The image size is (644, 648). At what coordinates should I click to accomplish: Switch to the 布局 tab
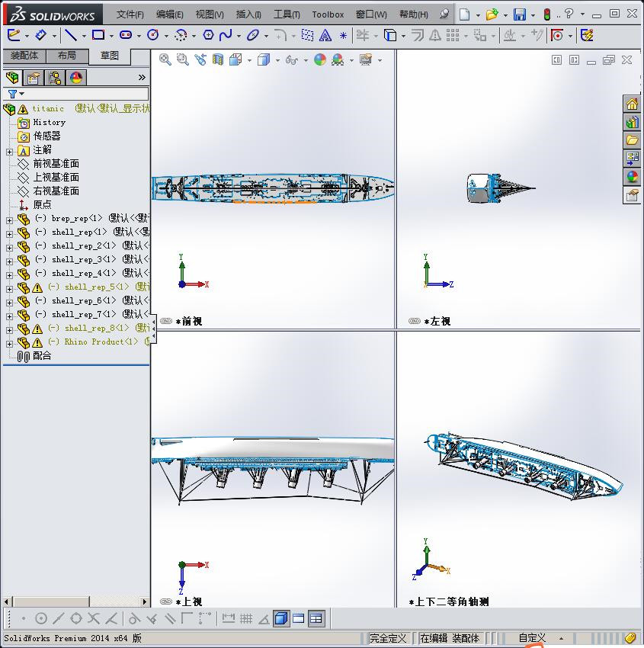[x=67, y=56]
